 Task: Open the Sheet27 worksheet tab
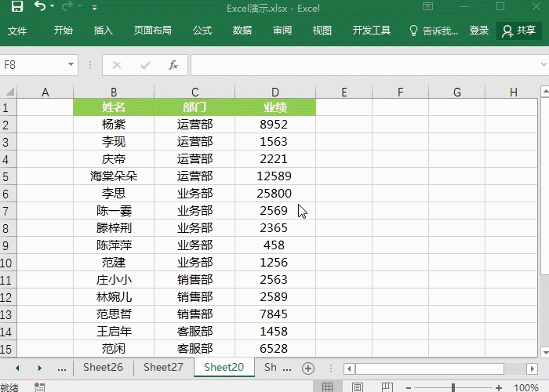click(x=163, y=367)
